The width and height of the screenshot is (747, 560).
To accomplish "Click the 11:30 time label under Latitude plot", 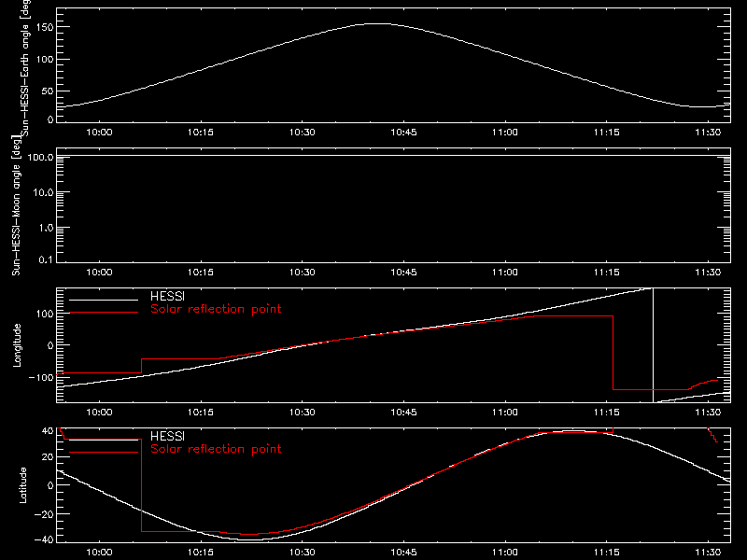I will (x=708, y=553).
